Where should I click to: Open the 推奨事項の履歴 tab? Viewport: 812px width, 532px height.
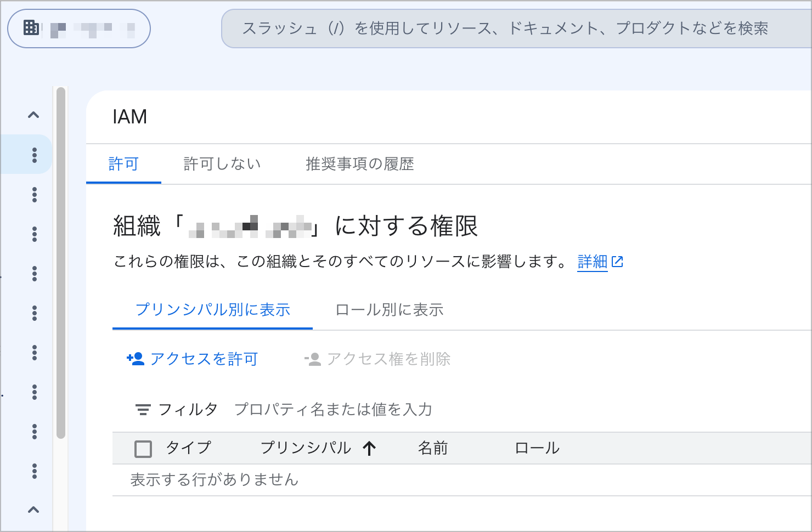360,164
